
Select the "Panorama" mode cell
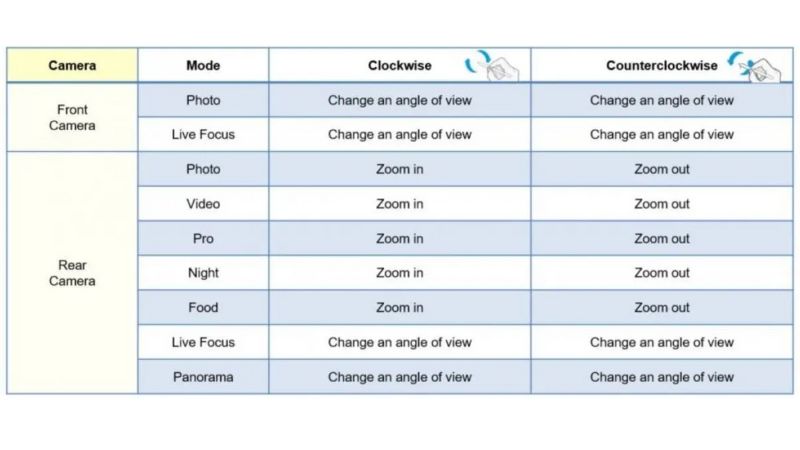click(x=203, y=377)
